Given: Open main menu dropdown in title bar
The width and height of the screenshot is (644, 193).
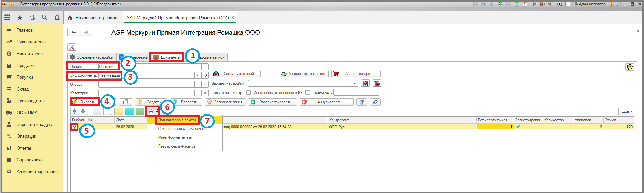Looking at the screenshot, I should [x=12, y=4].
